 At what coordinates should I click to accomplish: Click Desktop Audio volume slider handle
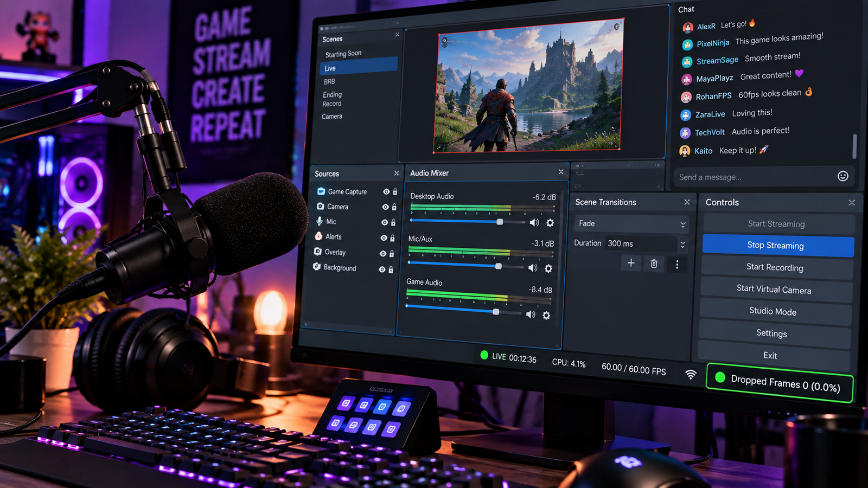point(500,222)
